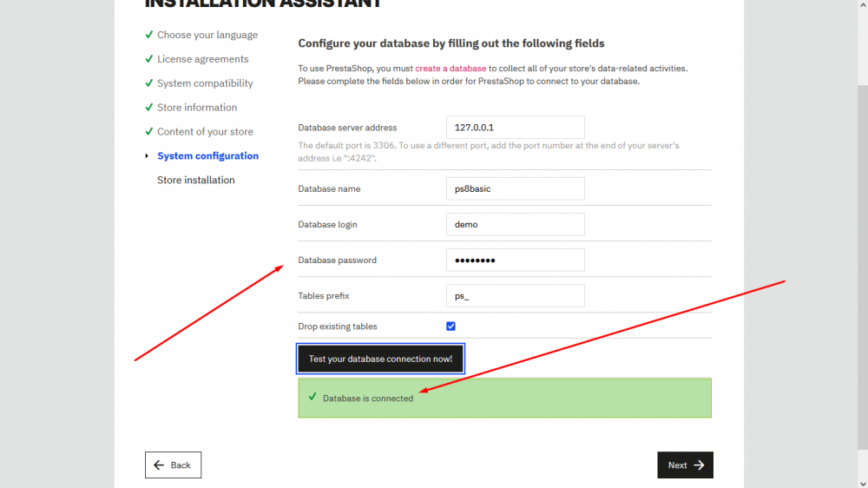
Task: Test your database connection now
Action: (380, 359)
